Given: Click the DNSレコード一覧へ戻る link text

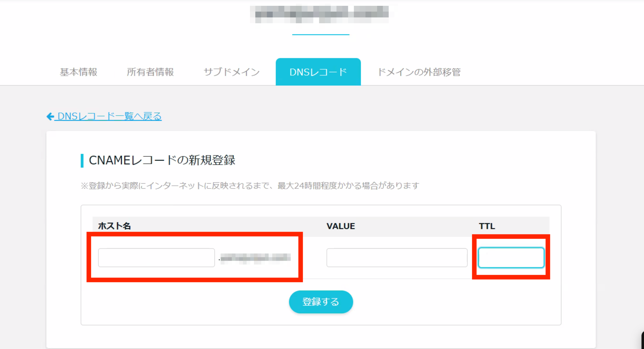Looking at the screenshot, I should [109, 116].
